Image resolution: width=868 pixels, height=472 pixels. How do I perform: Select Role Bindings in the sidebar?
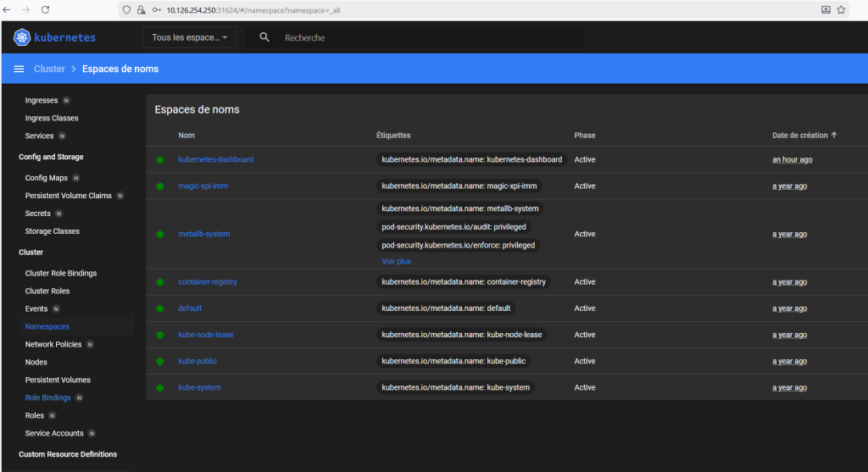[x=48, y=397]
